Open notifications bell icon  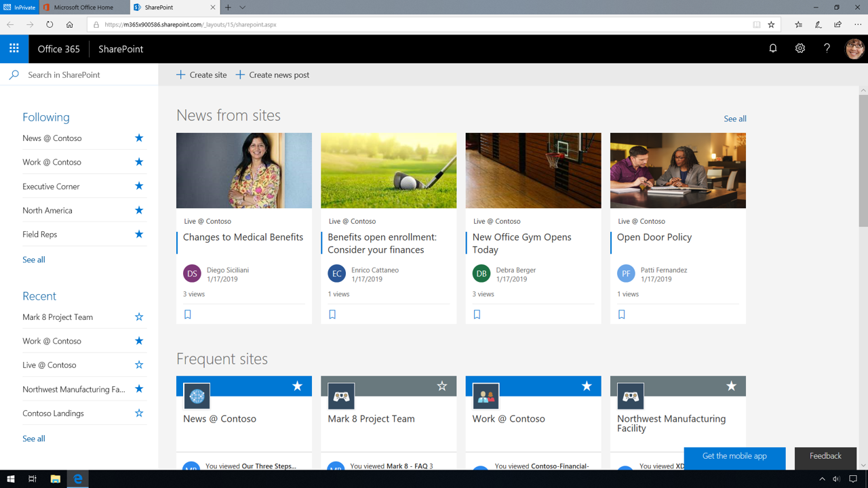pyautogui.click(x=773, y=49)
